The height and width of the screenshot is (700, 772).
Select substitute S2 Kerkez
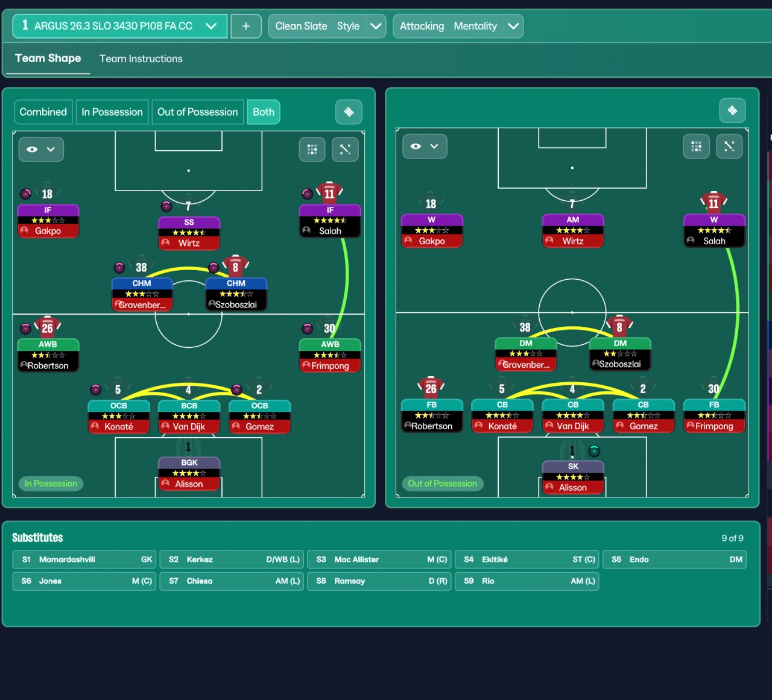click(x=232, y=560)
